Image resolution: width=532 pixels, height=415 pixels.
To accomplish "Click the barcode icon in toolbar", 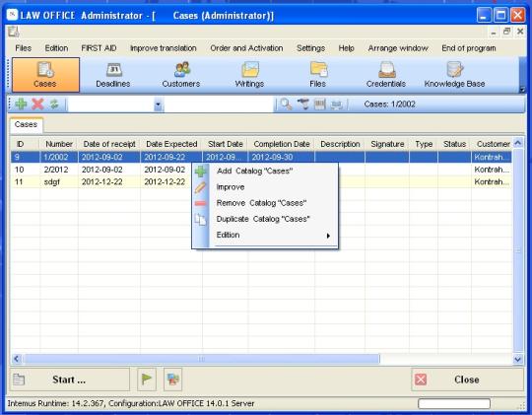I will pyautogui.click(x=319, y=104).
